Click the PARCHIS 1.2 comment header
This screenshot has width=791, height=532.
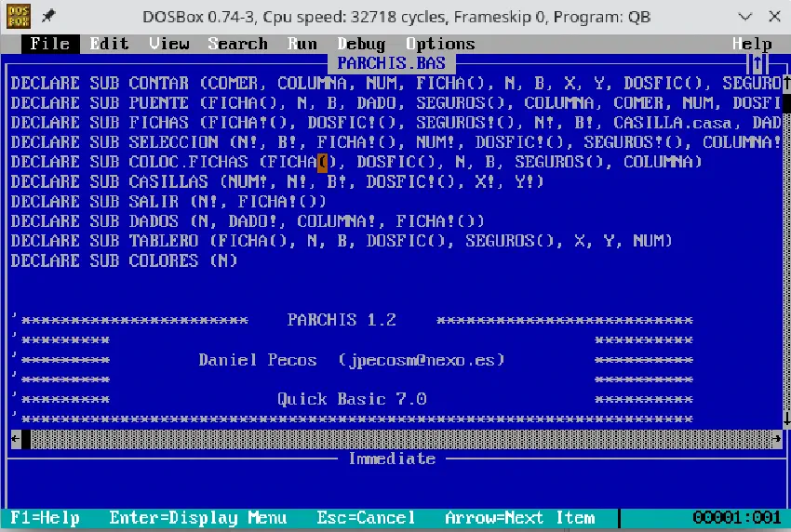(x=342, y=320)
